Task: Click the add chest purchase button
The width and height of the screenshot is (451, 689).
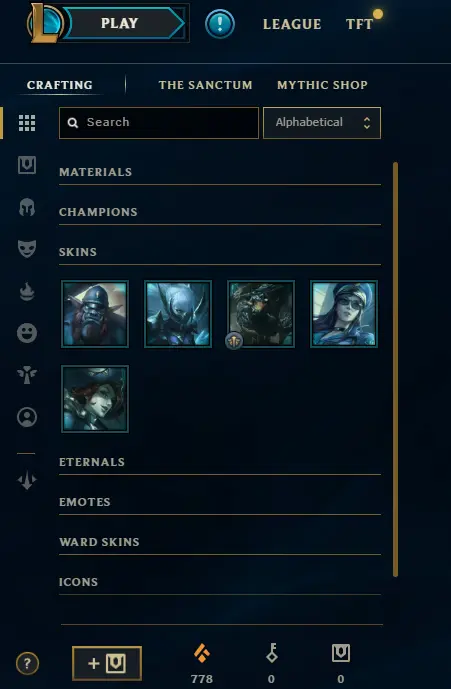Action: (107, 663)
